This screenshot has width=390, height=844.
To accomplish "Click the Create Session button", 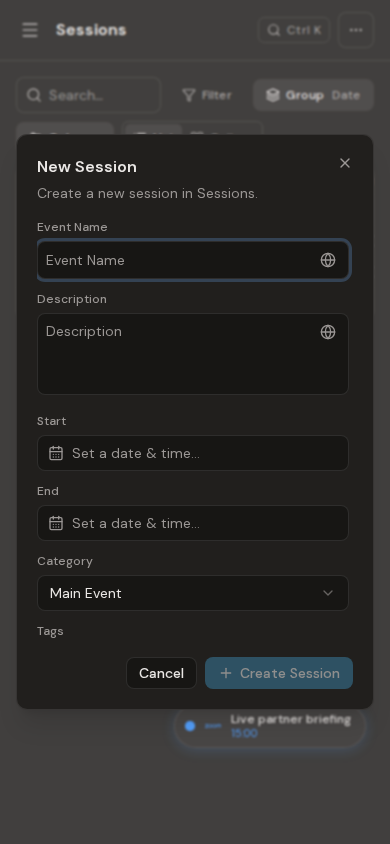I will [279, 673].
